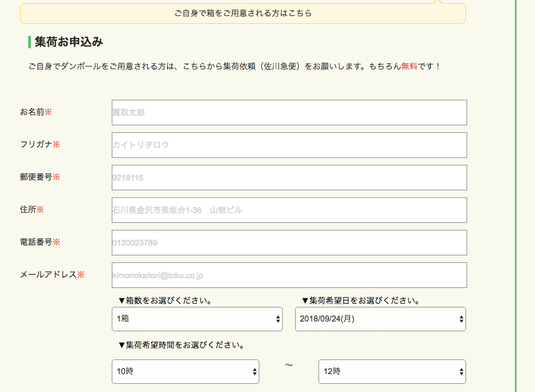Click the ご自身で箱をご用意される方はこちら banner
The image size is (535, 392).
[x=243, y=14]
